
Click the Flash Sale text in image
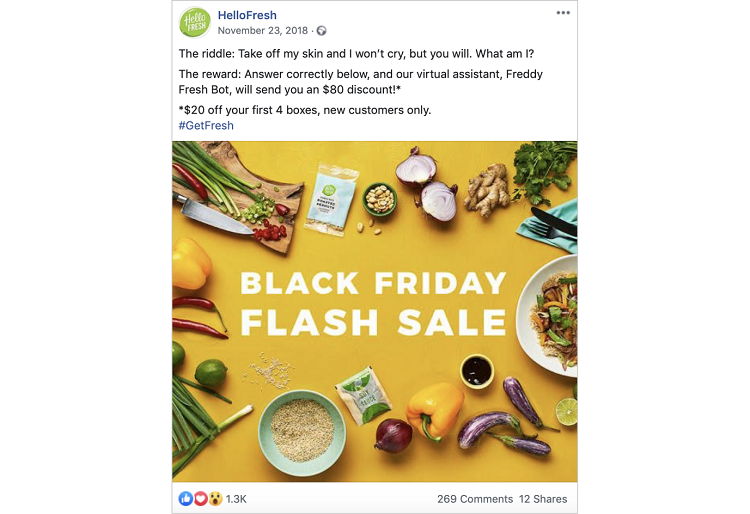[x=373, y=322]
